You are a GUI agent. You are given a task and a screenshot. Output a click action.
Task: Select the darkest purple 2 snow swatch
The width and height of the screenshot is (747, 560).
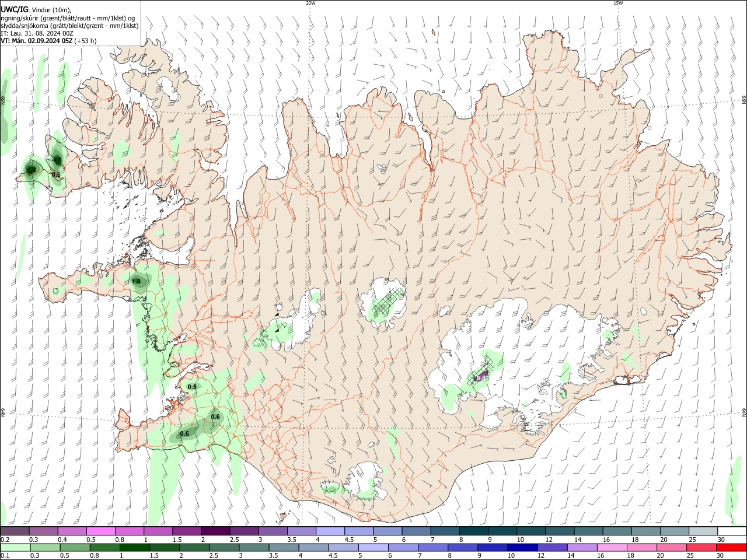[215, 531]
